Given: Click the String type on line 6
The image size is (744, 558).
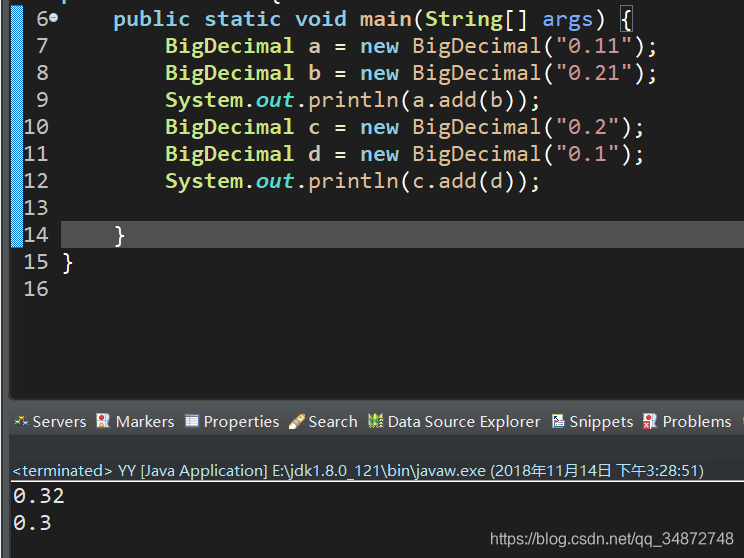Looking at the screenshot, I should [x=463, y=20].
